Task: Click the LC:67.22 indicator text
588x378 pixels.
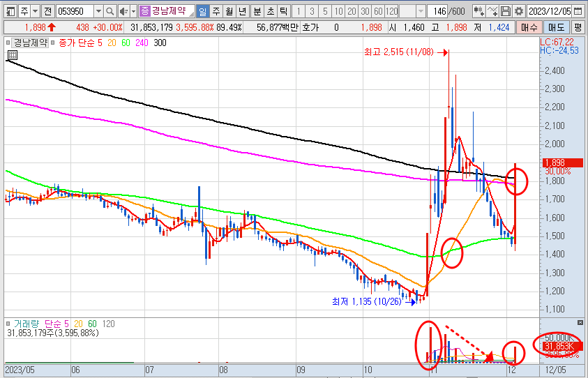Action: click(557, 42)
